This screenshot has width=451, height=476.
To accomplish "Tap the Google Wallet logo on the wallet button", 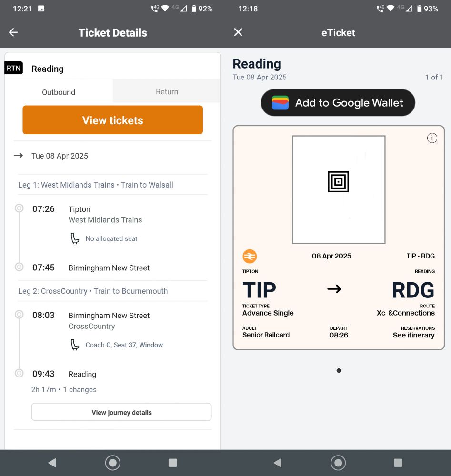I will 280,102.
